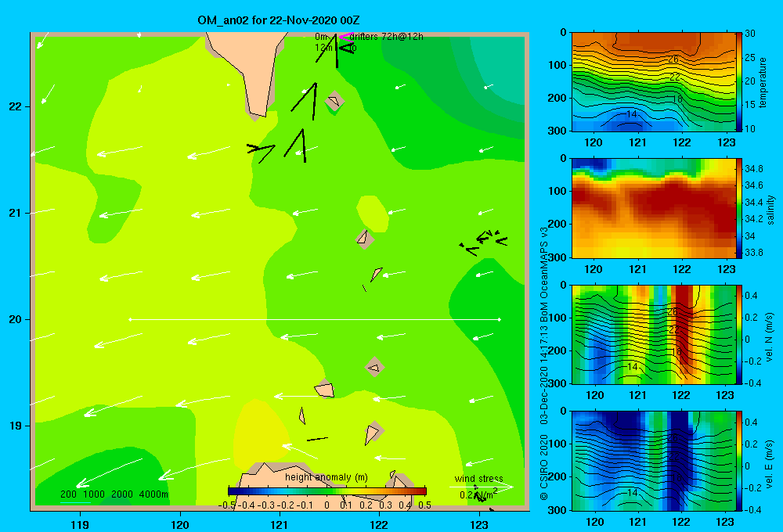Viewport: 783px width, 532px height.
Task: Click the salinity color bar
Action: pyautogui.click(x=739, y=208)
